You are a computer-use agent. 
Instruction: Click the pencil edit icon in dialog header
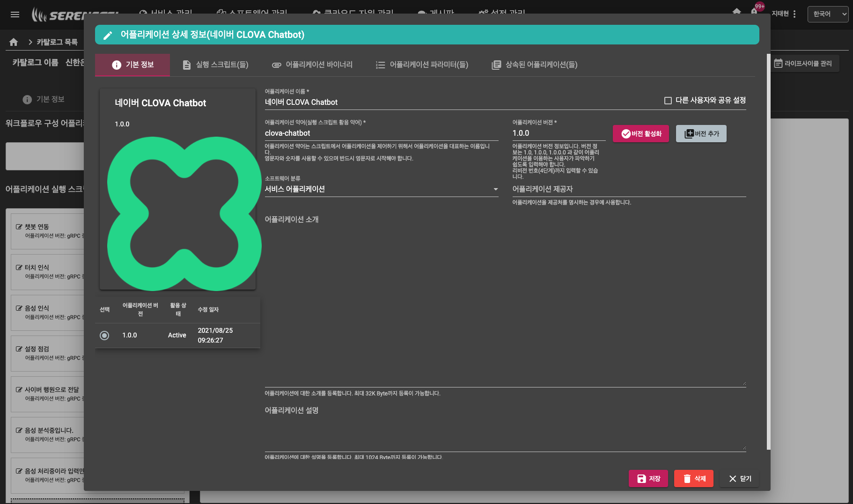coord(108,35)
